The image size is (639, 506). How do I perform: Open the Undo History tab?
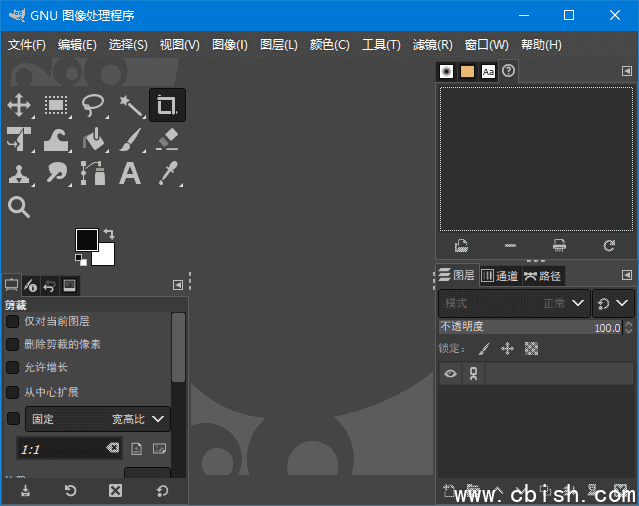(49, 285)
